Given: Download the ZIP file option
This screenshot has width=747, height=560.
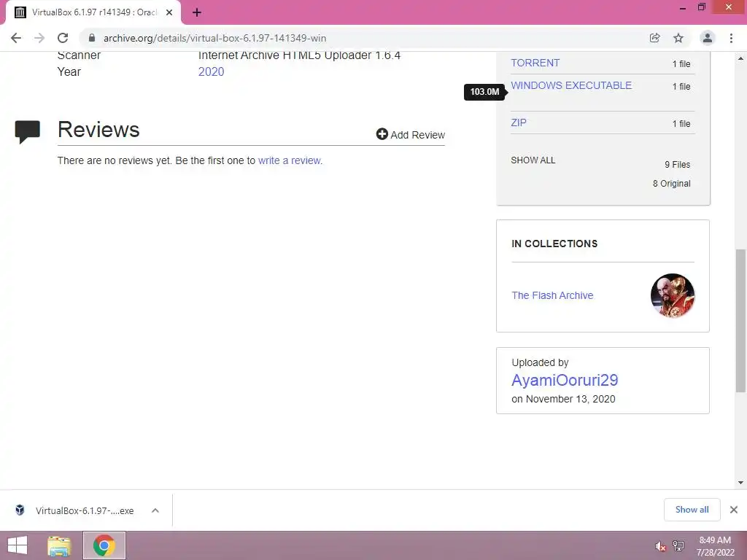Looking at the screenshot, I should (x=519, y=122).
